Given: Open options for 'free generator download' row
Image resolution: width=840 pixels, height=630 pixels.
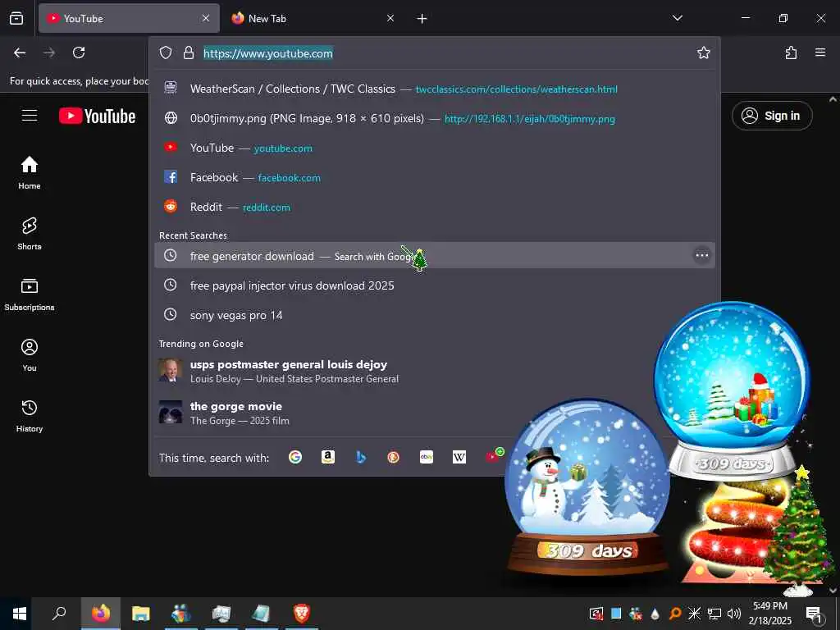Looking at the screenshot, I should pos(702,256).
